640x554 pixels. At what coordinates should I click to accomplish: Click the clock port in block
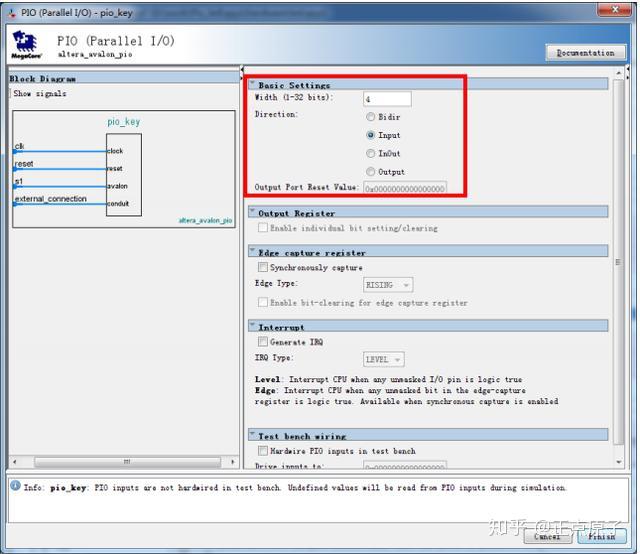[x=115, y=151]
